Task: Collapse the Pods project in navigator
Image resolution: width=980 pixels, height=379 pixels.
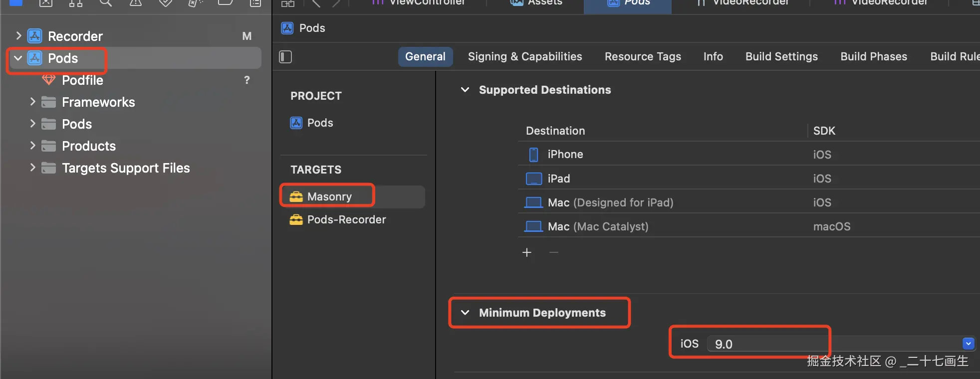Action: [x=18, y=58]
